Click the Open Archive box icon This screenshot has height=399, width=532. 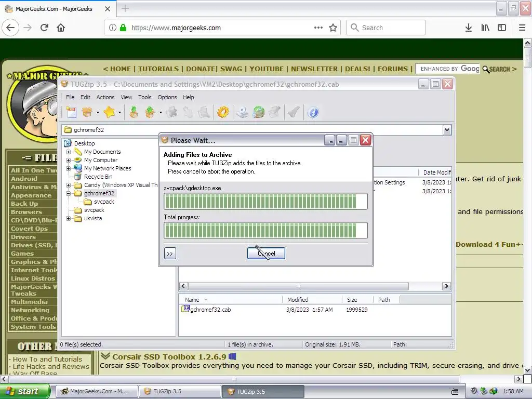pos(87,112)
